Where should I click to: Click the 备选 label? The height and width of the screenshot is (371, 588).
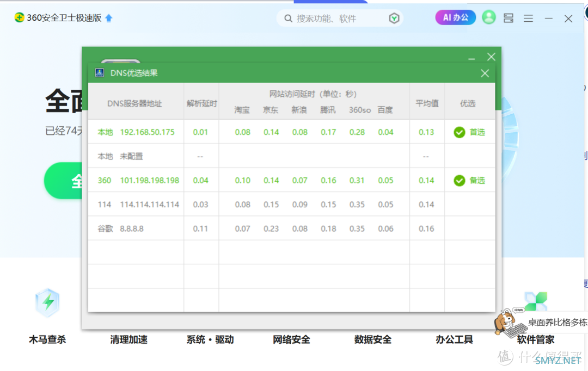pyautogui.click(x=477, y=181)
